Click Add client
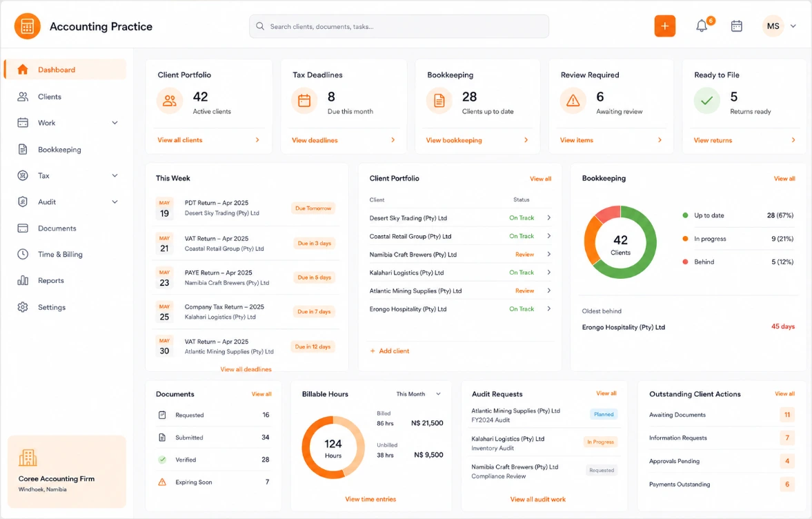The height and width of the screenshot is (519, 812). pos(389,351)
